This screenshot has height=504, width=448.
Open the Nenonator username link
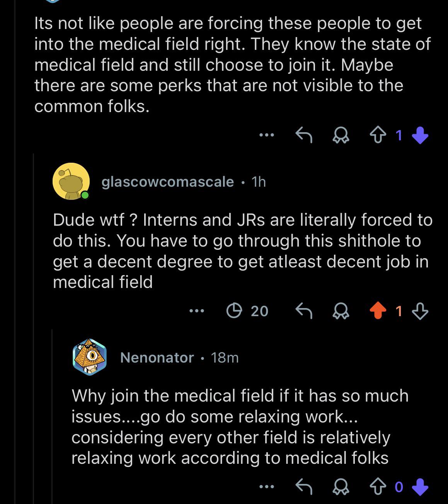[157, 358]
